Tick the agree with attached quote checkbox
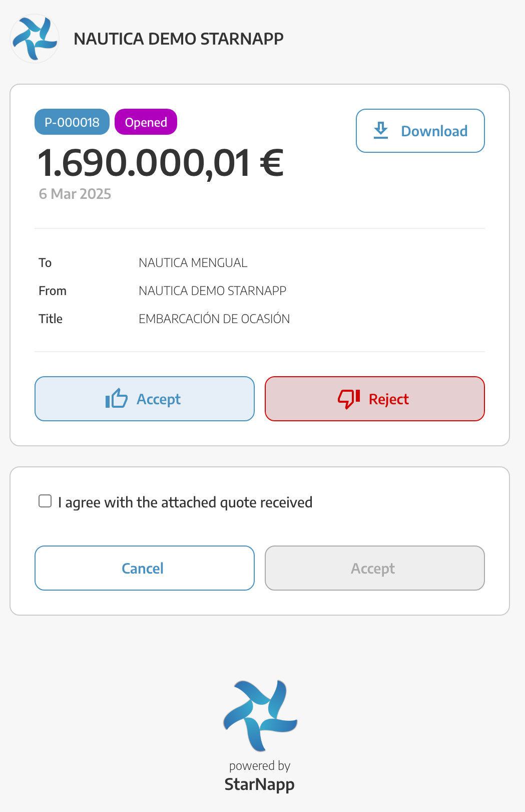Screen dimensions: 525x812 point(45,501)
